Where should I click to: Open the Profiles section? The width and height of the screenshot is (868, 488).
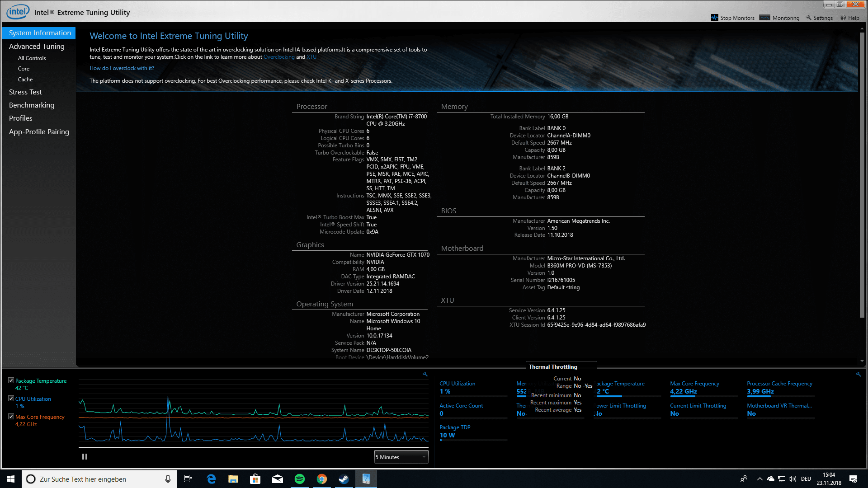(21, 118)
